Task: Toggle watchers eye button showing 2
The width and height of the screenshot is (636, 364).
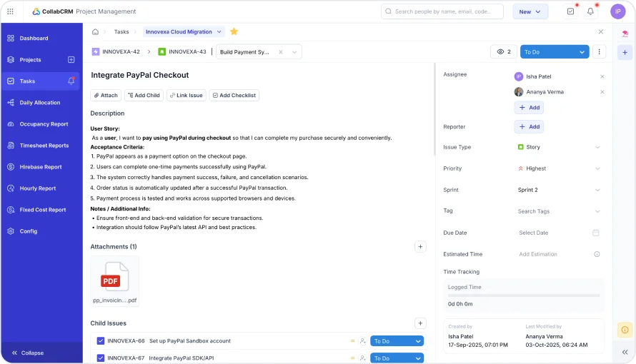Action: coord(503,52)
